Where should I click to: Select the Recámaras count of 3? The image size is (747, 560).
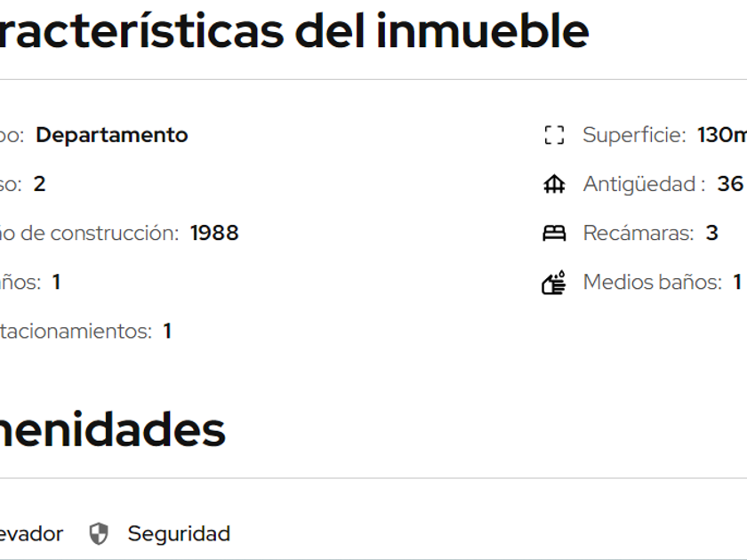[711, 233]
